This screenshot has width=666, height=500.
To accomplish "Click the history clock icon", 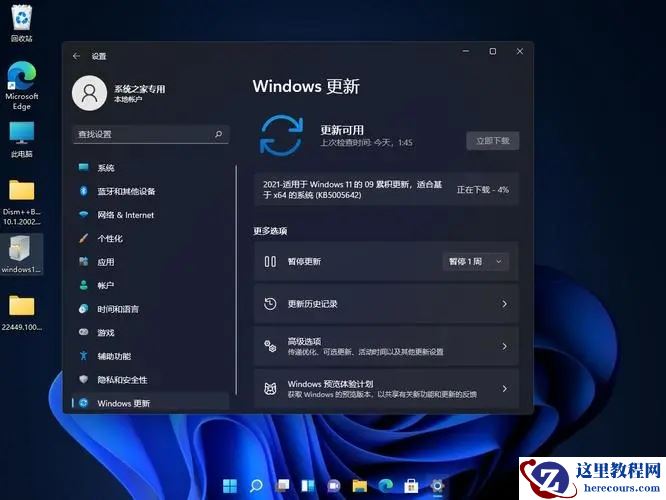I will (x=270, y=304).
